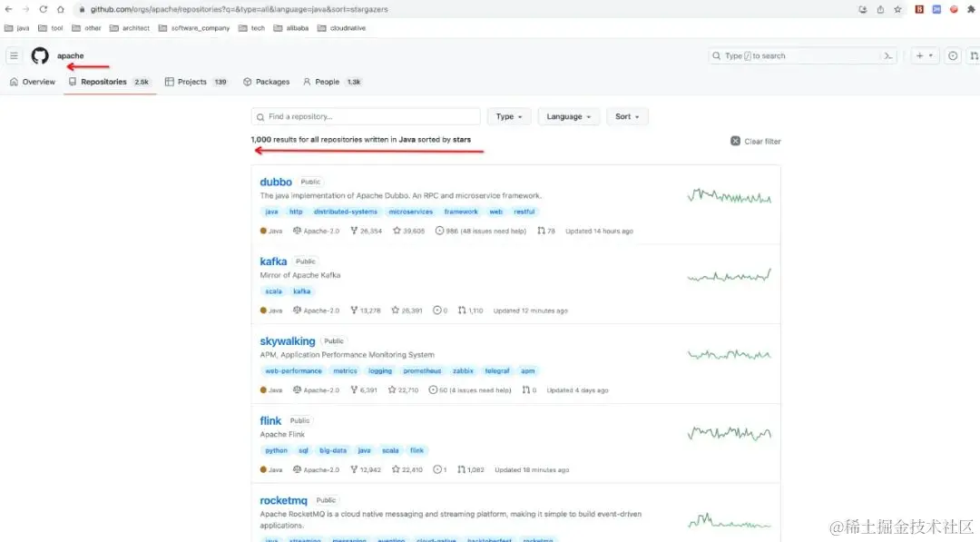
Task: Click the Clear filter X icon
Action: click(x=736, y=142)
